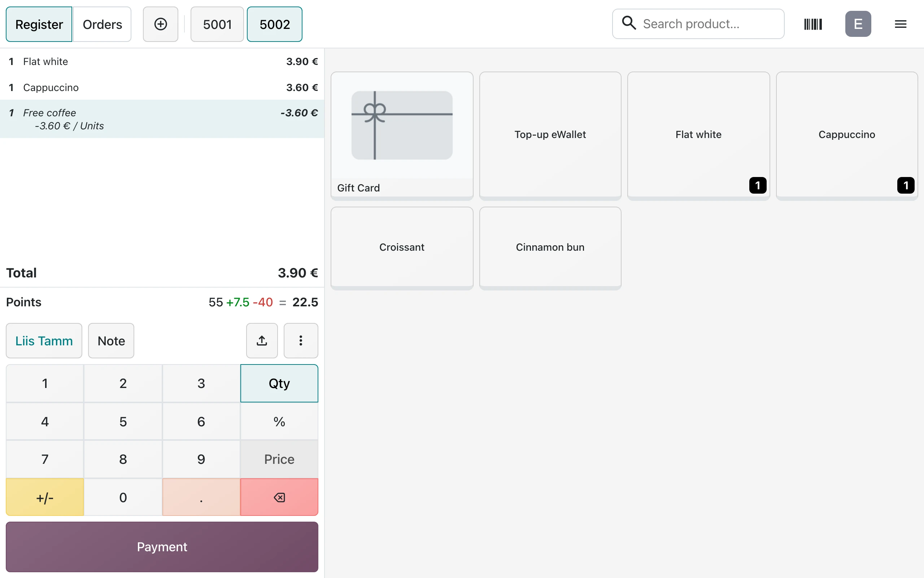Switch to the Orders tab
This screenshot has width=924, height=578.
point(103,24)
